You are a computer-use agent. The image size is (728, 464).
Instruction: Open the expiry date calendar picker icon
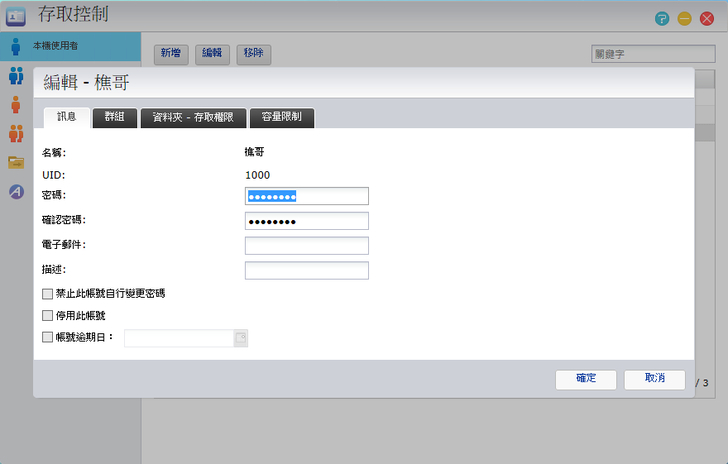tap(240, 338)
